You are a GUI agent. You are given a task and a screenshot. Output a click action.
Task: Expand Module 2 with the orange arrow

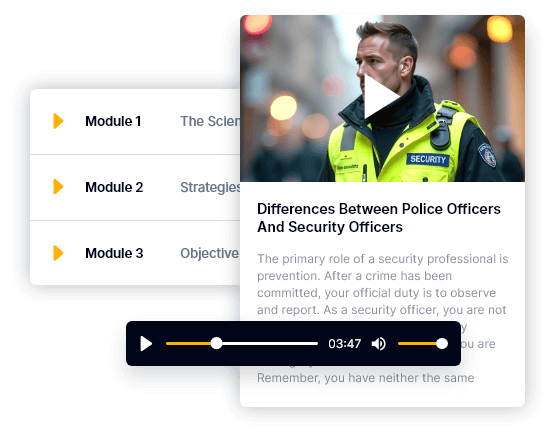pos(58,187)
